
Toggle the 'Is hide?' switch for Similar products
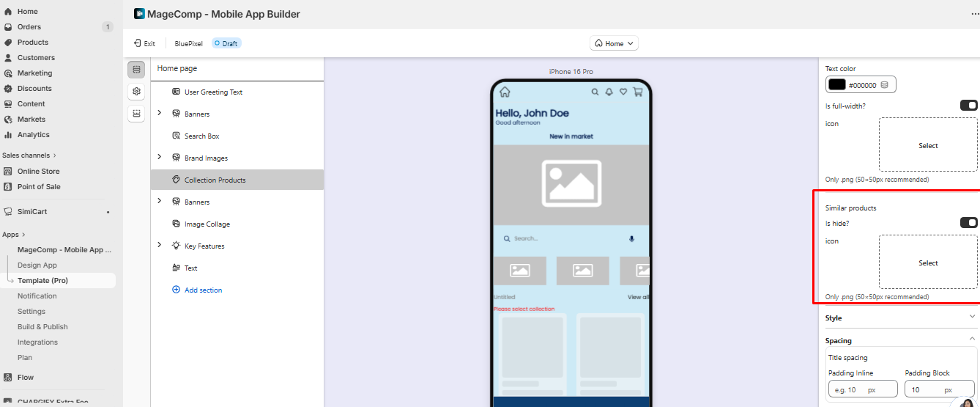click(x=968, y=223)
